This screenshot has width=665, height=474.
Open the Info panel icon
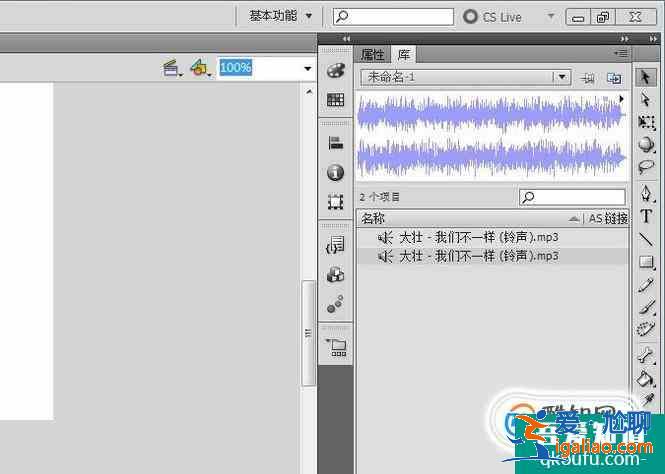point(335,173)
